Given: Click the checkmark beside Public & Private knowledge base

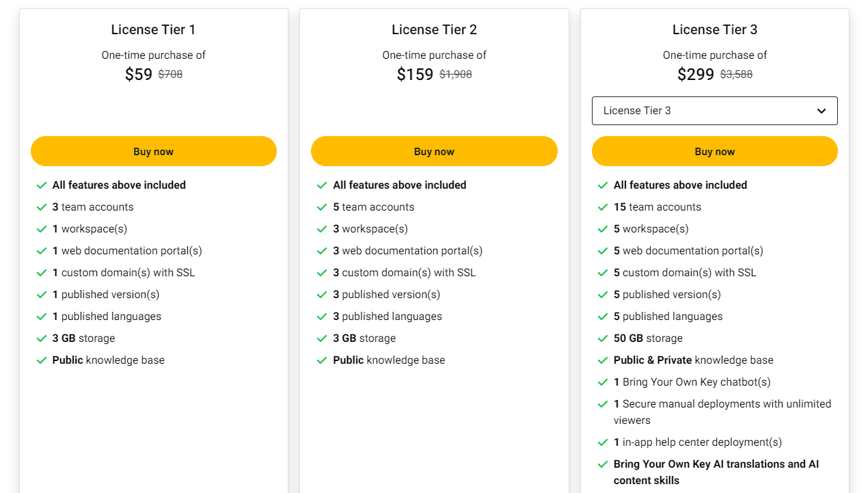Looking at the screenshot, I should coord(603,360).
